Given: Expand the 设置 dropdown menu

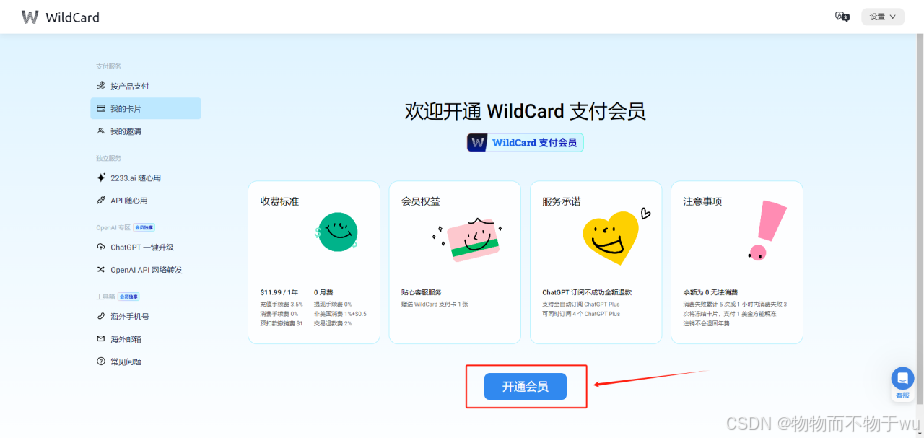Looking at the screenshot, I should (x=883, y=16).
